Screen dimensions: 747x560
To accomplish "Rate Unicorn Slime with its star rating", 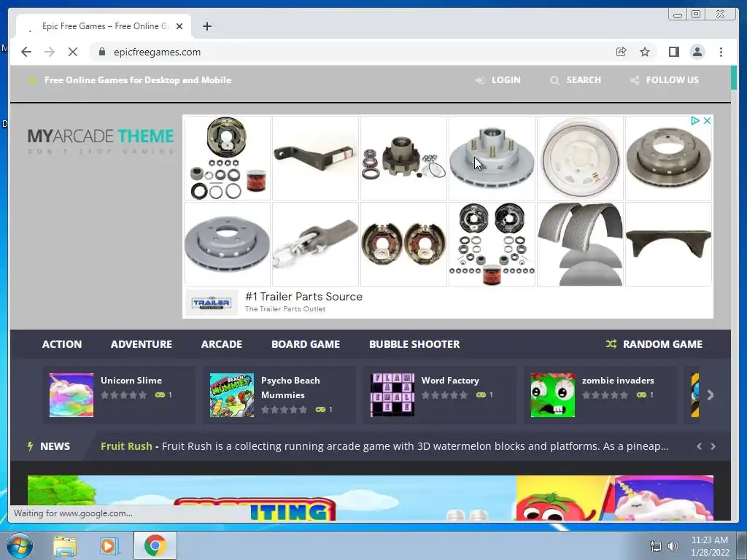I will tap(124, 395).
